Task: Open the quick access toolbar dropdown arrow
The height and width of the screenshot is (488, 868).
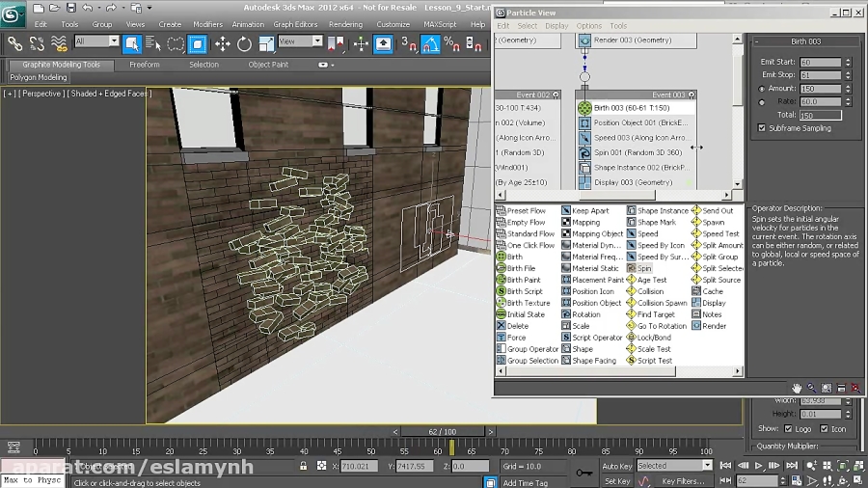Action: pos(149,8)
